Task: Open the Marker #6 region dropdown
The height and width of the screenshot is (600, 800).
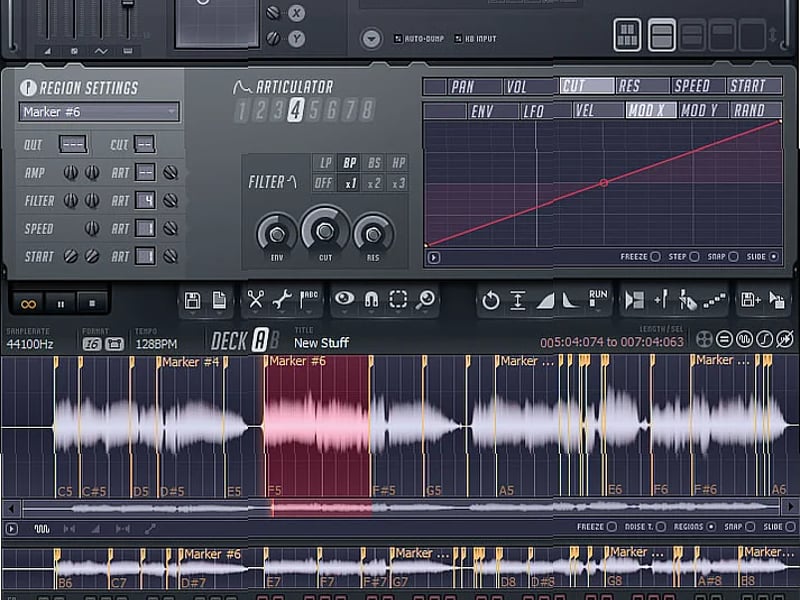Action: [97, 112]
